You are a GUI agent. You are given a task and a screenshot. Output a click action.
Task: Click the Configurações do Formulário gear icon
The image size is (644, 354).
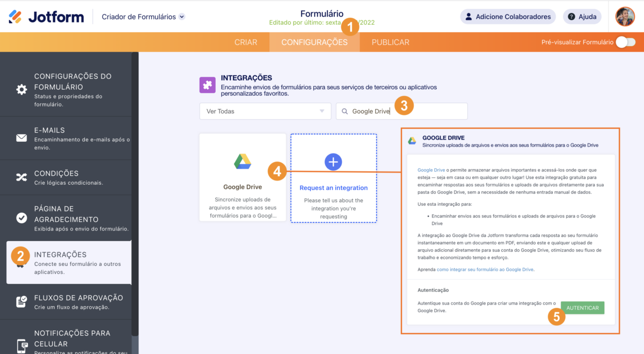coord(21,90)
